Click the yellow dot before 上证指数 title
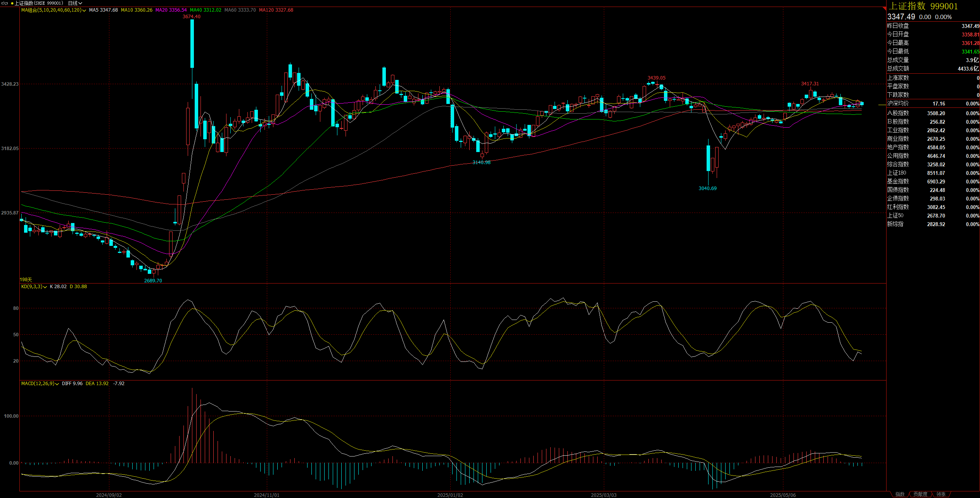 point(12,3)
